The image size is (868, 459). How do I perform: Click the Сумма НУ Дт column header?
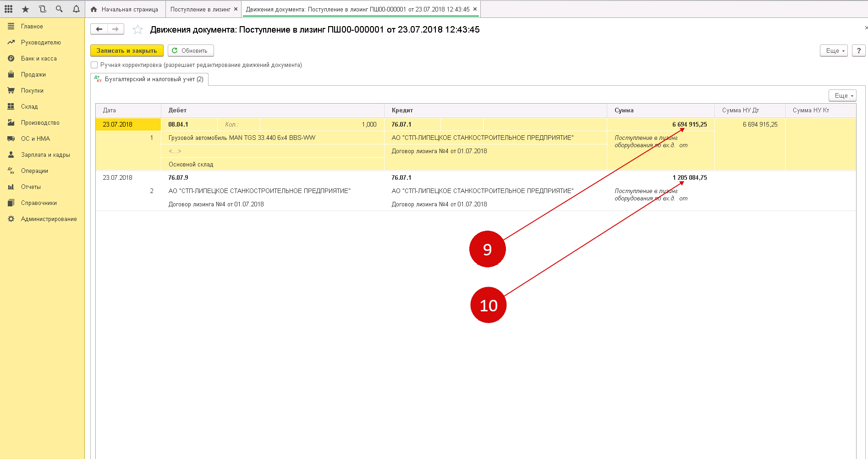tap(750, 110)
